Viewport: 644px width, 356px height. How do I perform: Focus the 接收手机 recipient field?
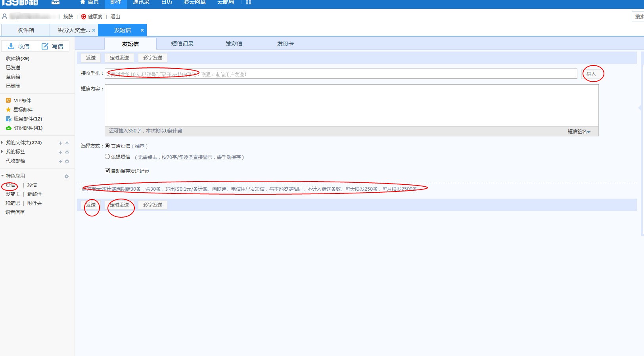click(341, 74)
